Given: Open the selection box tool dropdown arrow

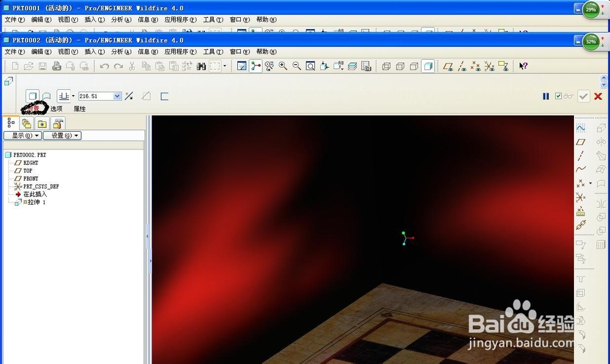Looking at the screenshot, I should [x=225, y=66].
